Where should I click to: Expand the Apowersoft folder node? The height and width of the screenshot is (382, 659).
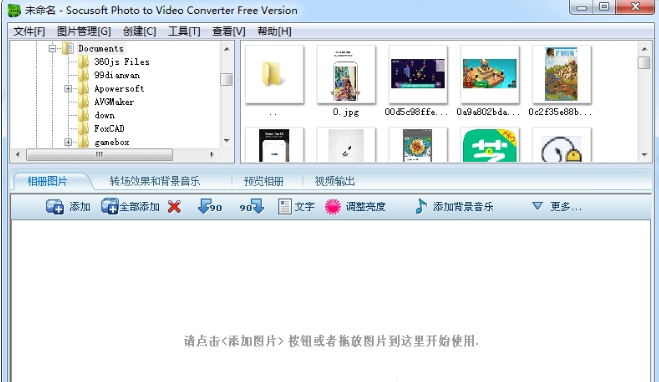click(68, 89)
